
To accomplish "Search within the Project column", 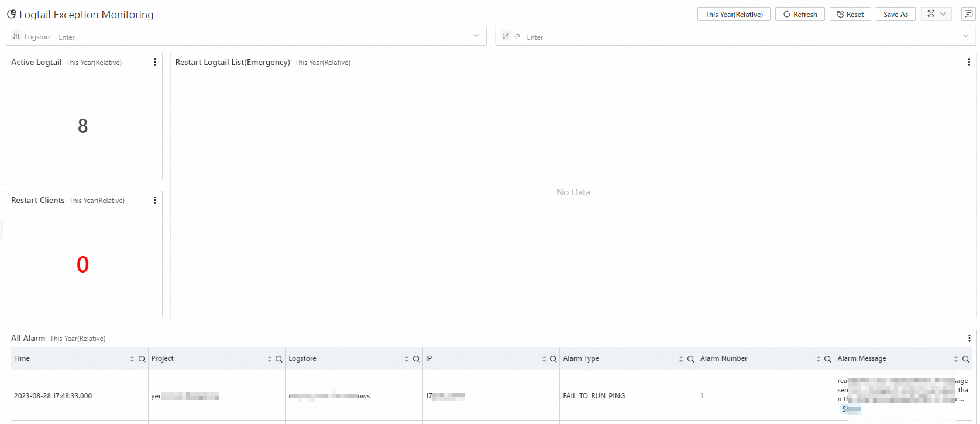I will pos(279,359).
